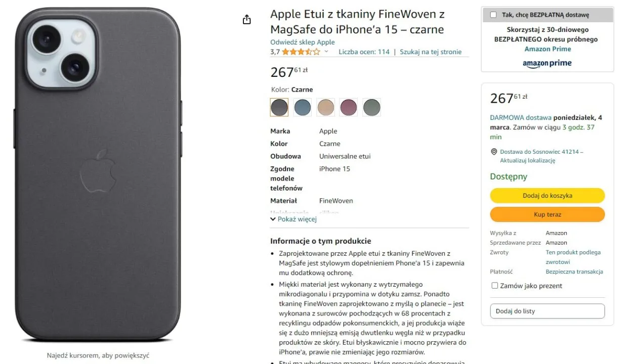Click the product image to enlarge
Image resolution: width=632 pixels, height=364 pixels.
tap(98, 174)
